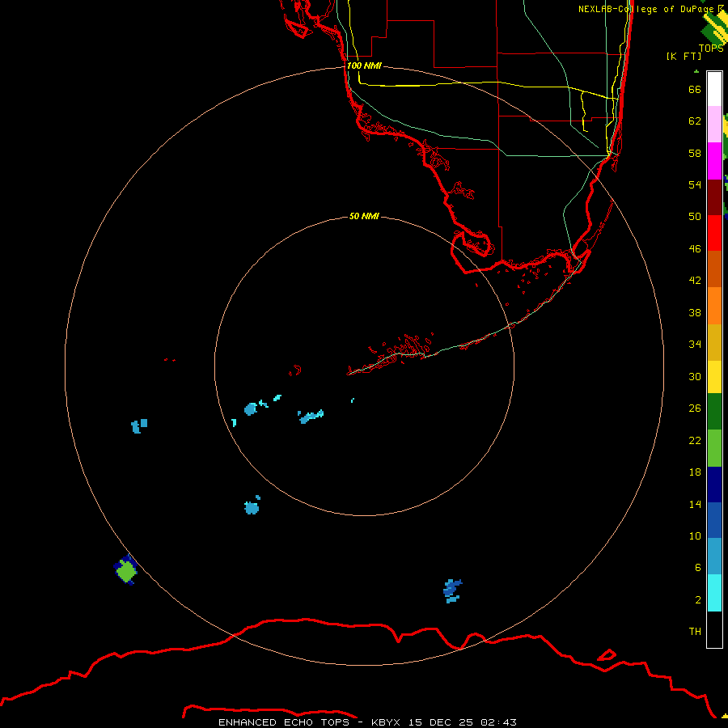Click the 22 legend value
The image size is (728, 728).
(x=695, y=440)
